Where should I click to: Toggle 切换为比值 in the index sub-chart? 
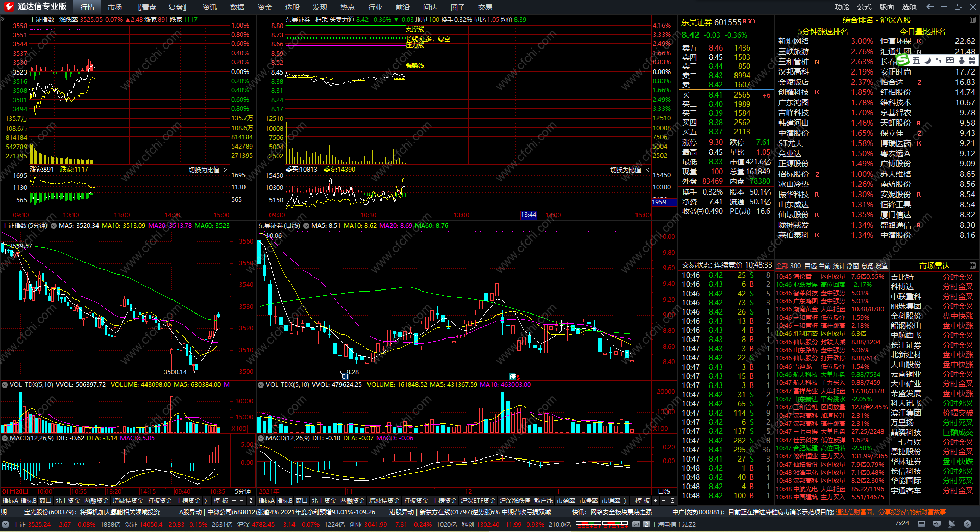pos(204,170)
